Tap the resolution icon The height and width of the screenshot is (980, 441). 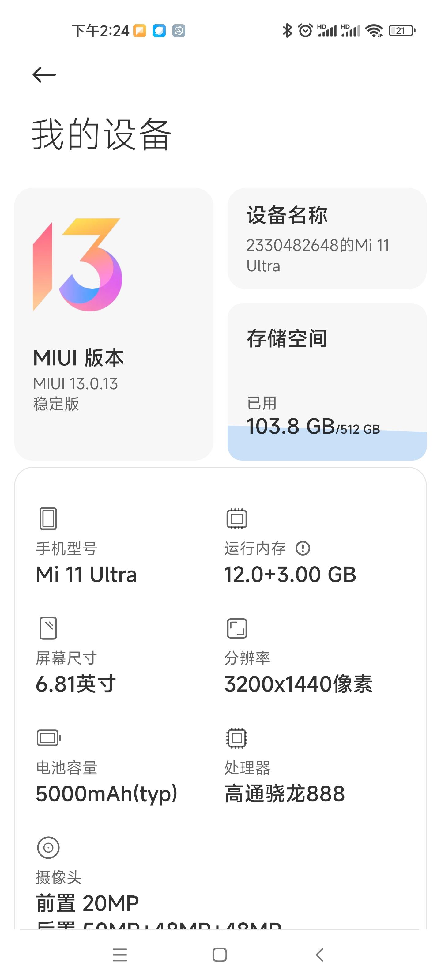click(x=237, y=628)
